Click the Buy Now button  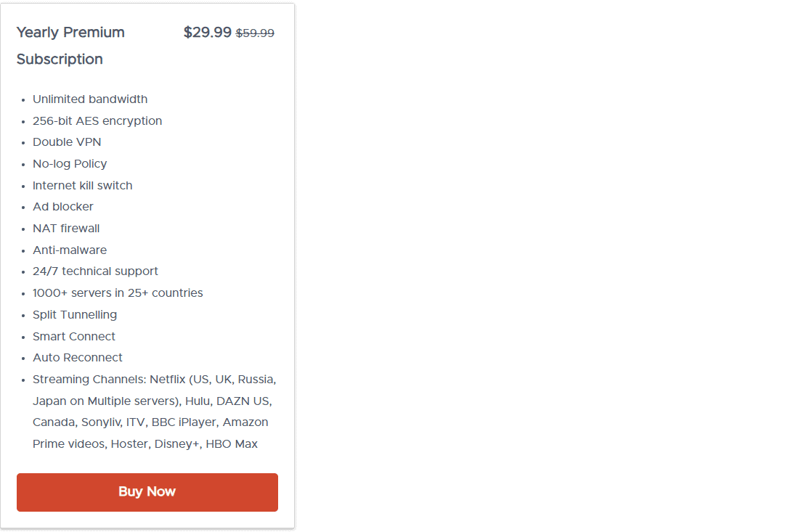tap(147, 492)
